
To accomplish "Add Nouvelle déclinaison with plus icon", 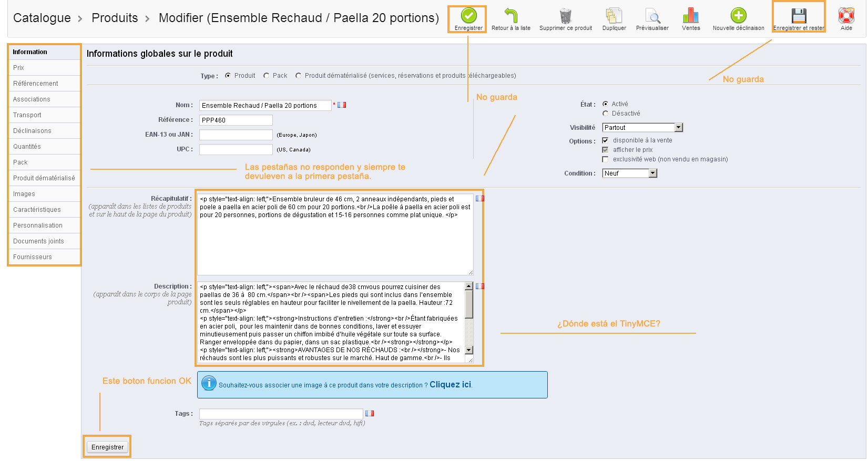I will 739,15.
